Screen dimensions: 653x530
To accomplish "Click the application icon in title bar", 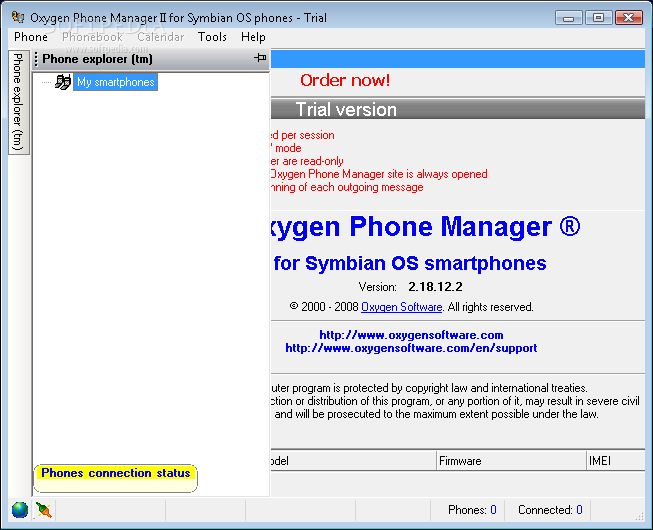I will (x=18, y=17).
